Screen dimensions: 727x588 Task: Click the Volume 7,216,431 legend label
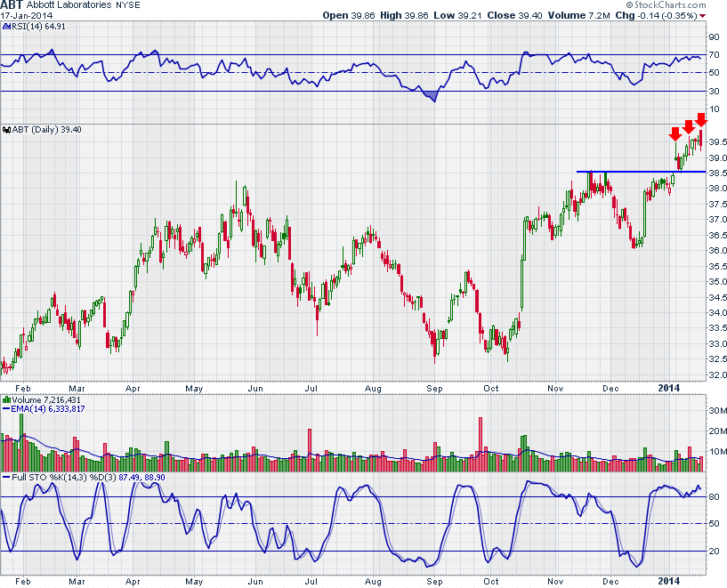tap(46, 400)
